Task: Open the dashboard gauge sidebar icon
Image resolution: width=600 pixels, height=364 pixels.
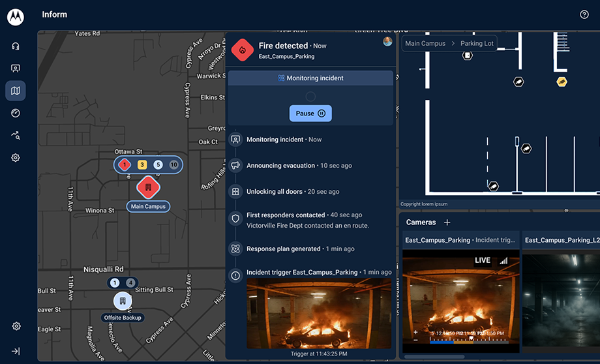Action: (16, 113)
